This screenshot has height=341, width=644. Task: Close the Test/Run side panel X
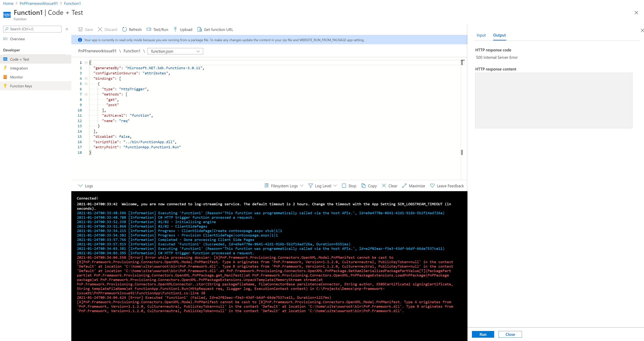pos(642,31)
